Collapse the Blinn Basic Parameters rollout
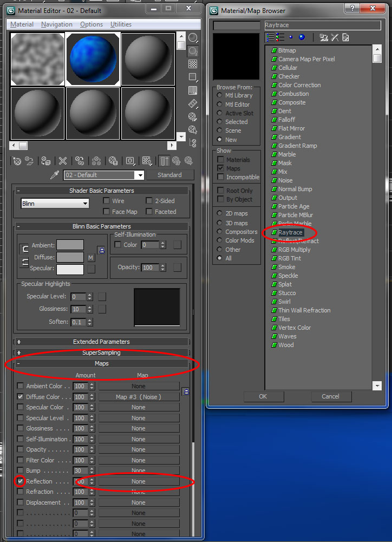 (102, 226)
